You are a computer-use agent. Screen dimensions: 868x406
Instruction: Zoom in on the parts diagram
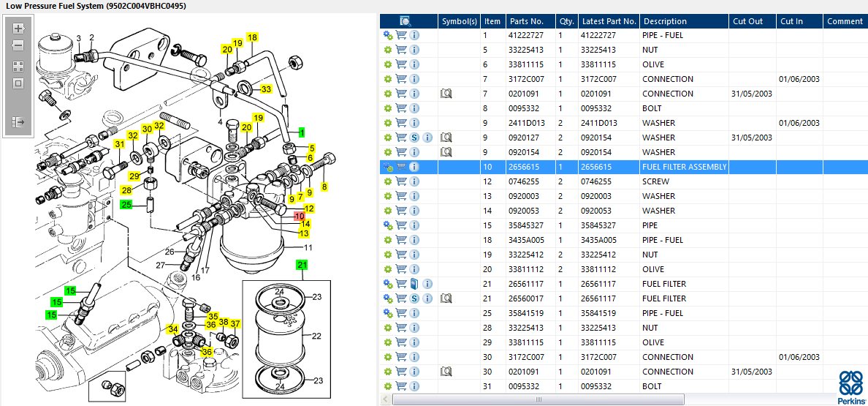pyautogui.click(x=18, y=29)
